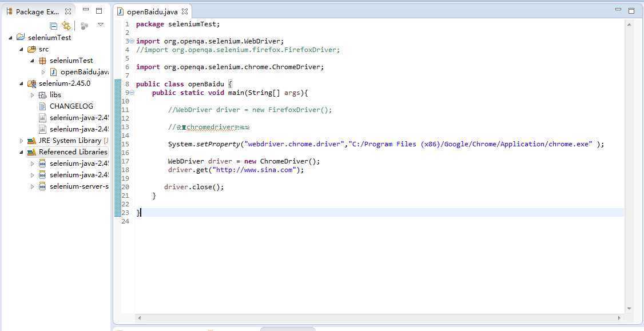Image resolution: width=644 pixels, height=331 pixels.
Task: Click the src source folder icon
Action: point(31,49)
